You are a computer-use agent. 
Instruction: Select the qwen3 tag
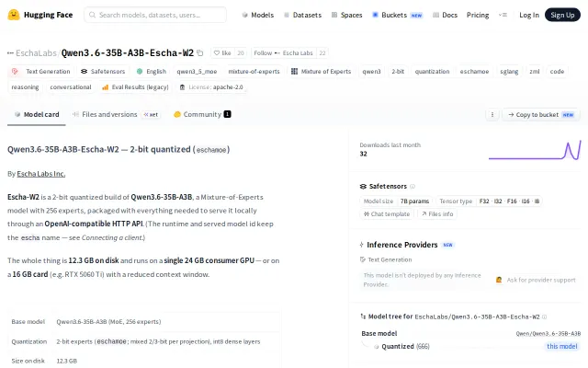tap(371, 72)
